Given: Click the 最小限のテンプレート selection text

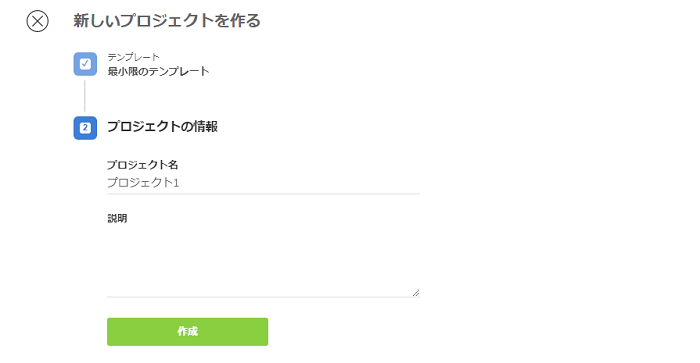Looking at the screenshot, I should pyautogui.click(x=158, y=71).
